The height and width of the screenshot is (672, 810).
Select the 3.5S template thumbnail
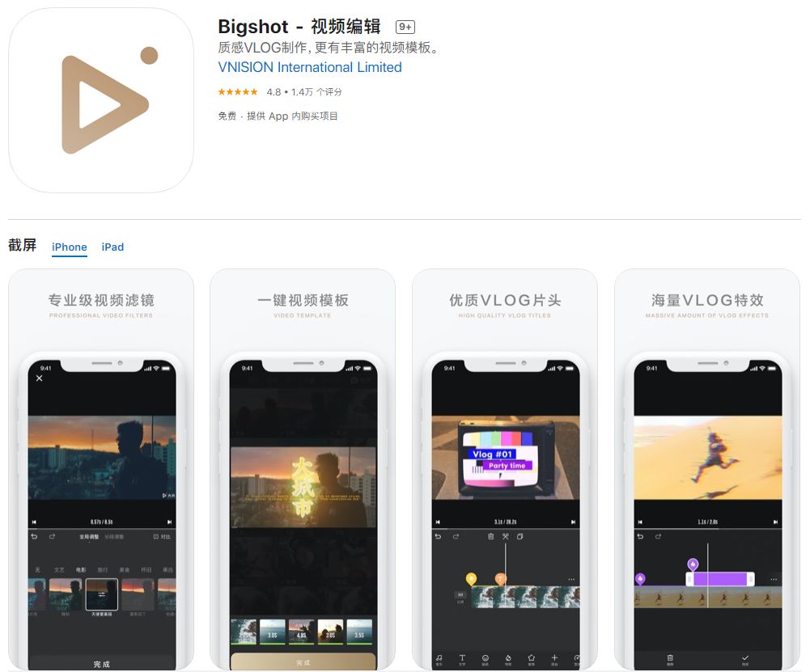(x=359, y=632)
